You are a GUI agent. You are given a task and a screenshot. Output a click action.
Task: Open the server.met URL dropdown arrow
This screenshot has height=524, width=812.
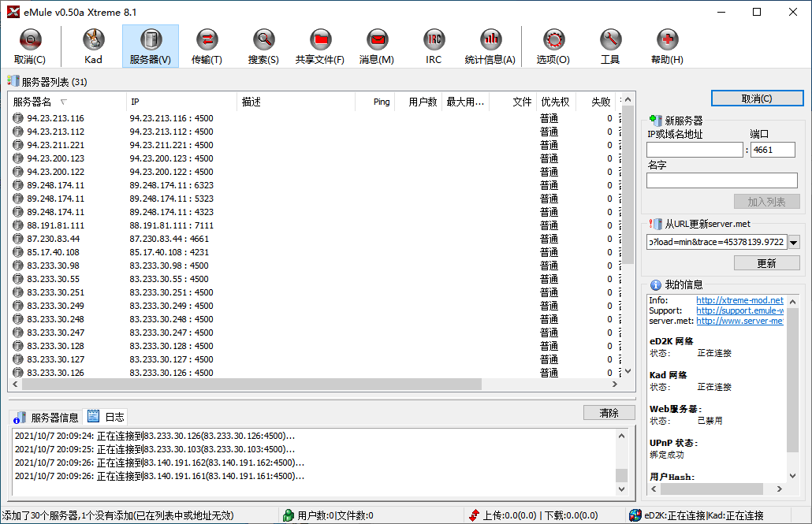click(x=794, y=242)
